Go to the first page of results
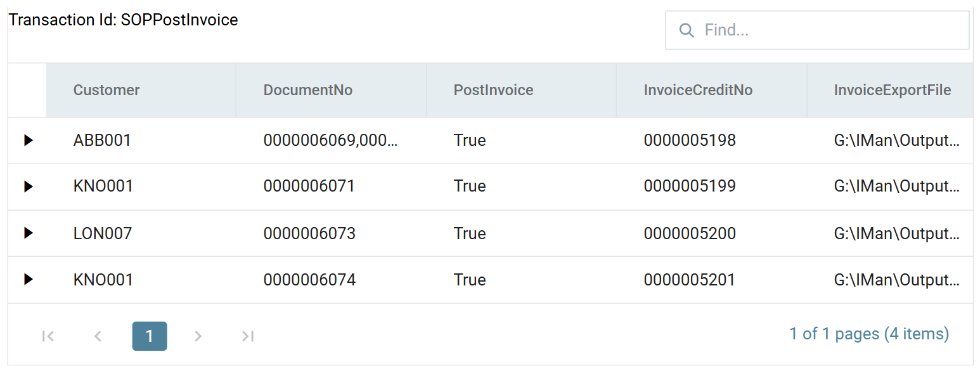980x392 pixels. pos(48,336)
